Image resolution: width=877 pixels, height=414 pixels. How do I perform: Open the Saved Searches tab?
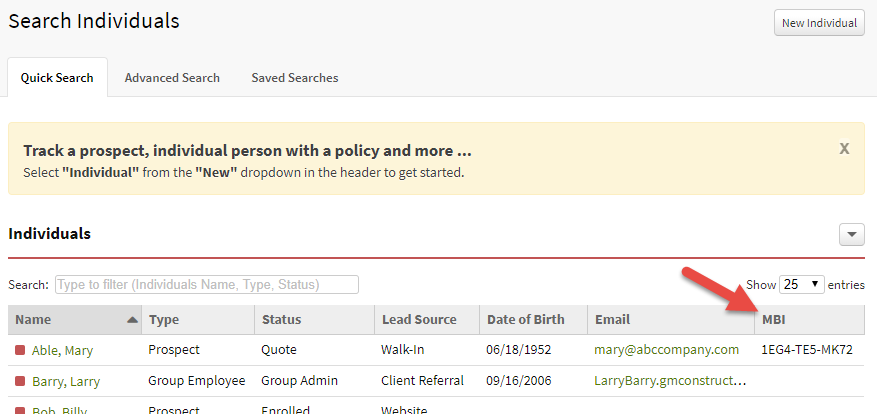[x=294, y=78]
